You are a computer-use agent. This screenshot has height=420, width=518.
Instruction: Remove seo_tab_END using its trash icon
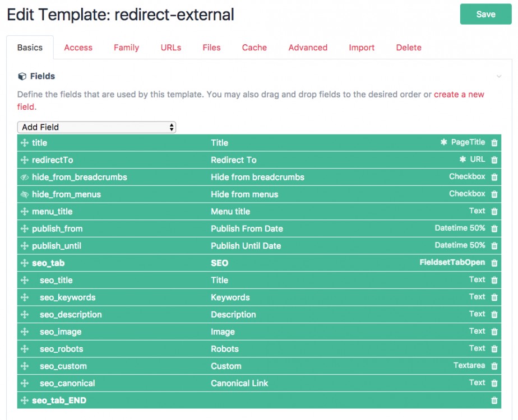tap(494, 401)
